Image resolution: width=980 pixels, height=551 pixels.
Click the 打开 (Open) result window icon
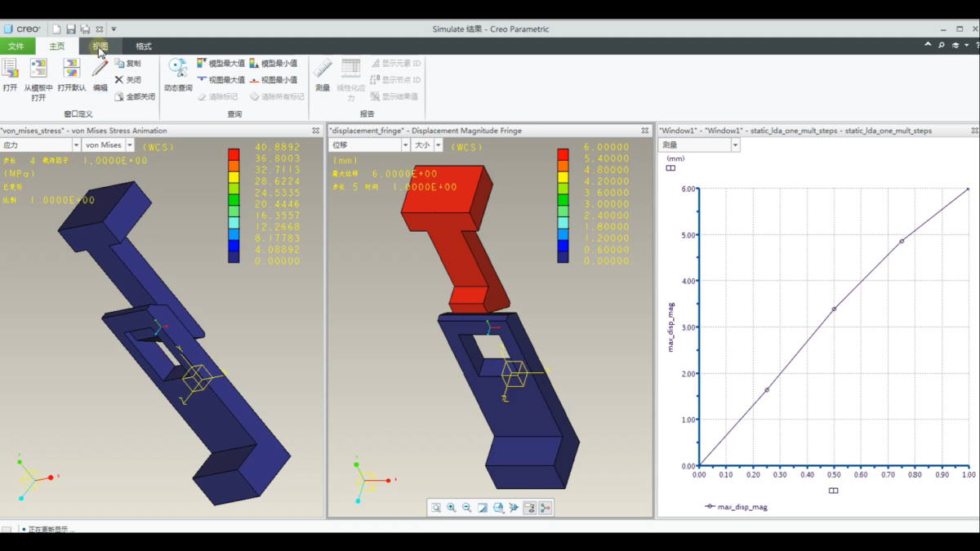[10, 69]
